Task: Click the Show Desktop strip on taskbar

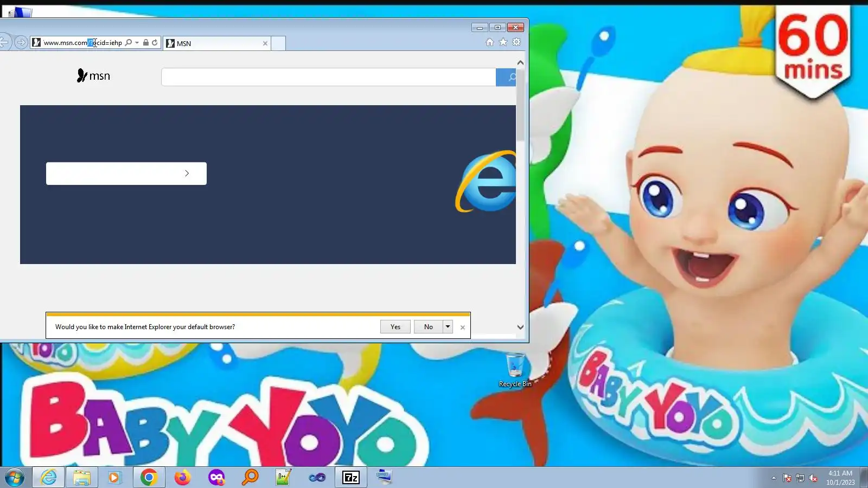Action: click(864, 478)
